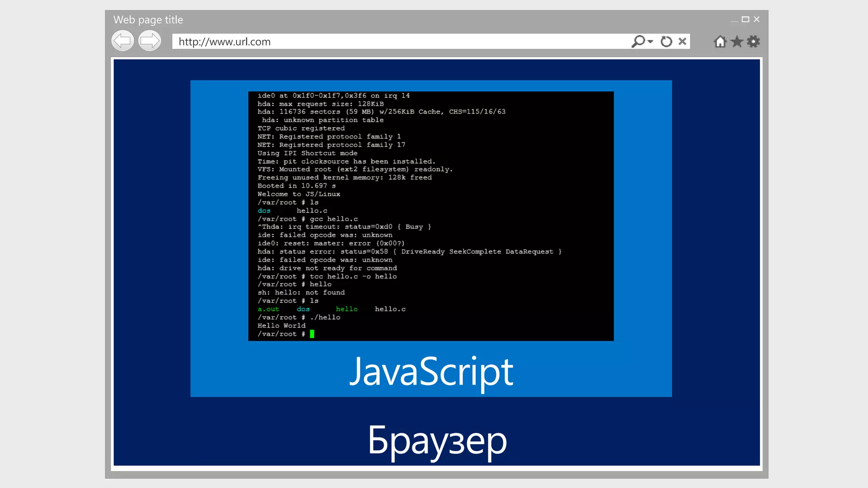Click the stop loading X icon
Image resolution: width=868 pixels, height=488 pixels.
pos(682,41)
